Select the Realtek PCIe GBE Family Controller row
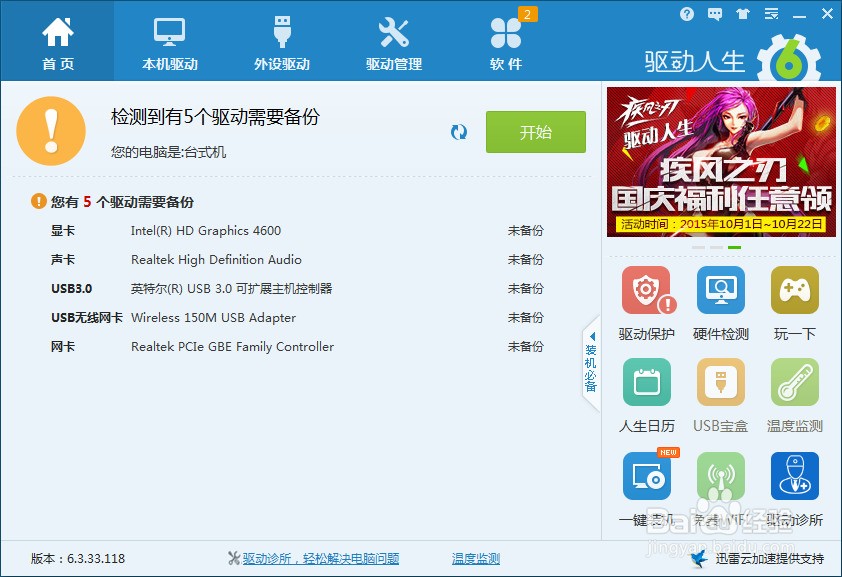 tap(297, 347)
